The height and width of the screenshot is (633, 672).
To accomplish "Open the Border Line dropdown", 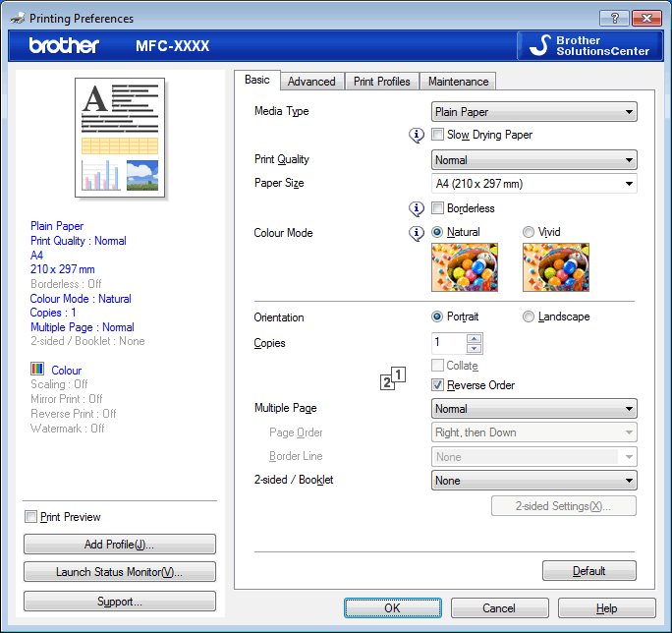I will (534, 457).
